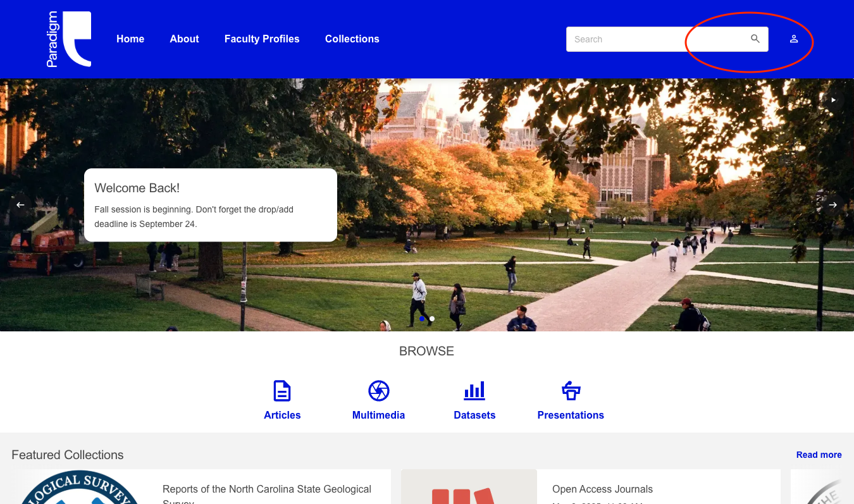
Task: Click the BROWSE section heading
Action: point(426,351)
